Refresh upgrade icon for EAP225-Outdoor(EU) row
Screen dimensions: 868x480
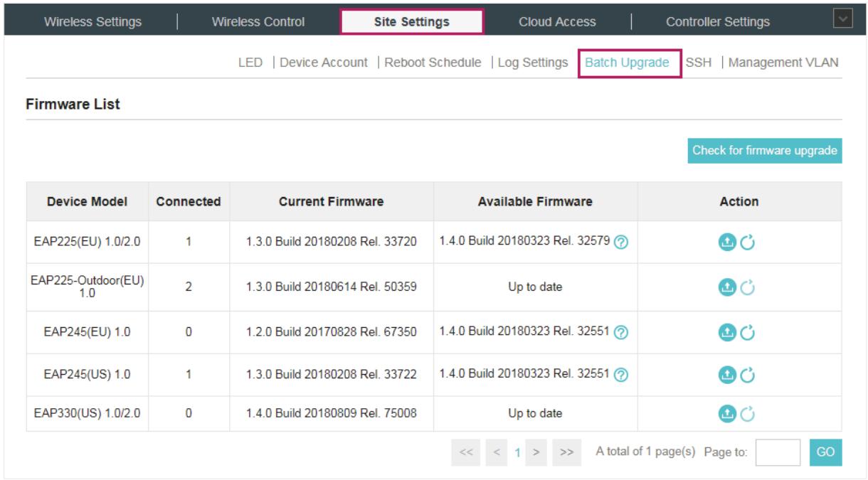coord(746,287)
